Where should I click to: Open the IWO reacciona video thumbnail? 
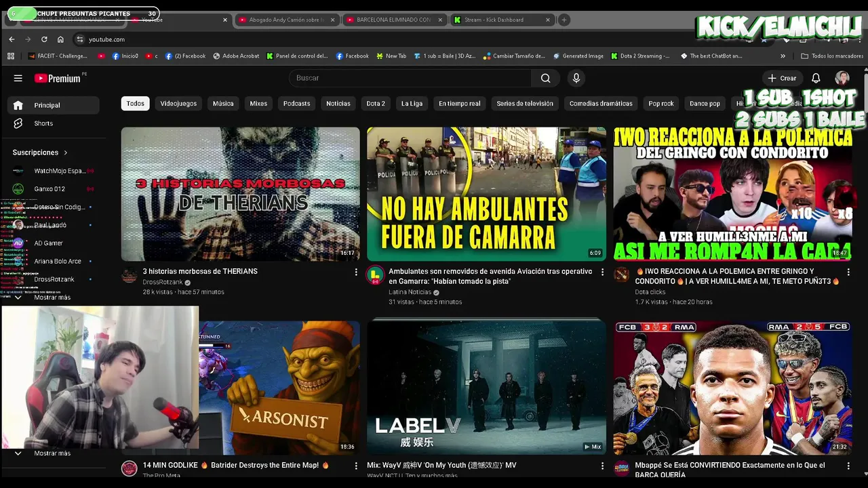[732, 194]
